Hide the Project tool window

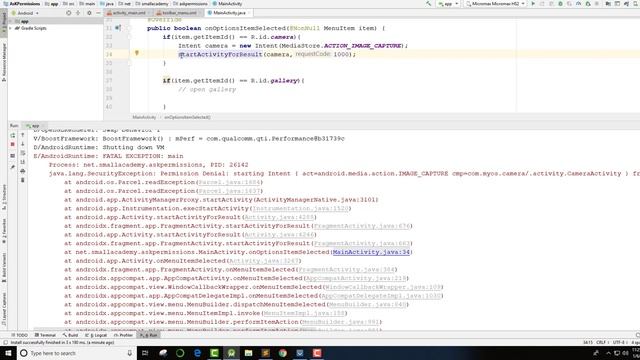coord(98,13)
